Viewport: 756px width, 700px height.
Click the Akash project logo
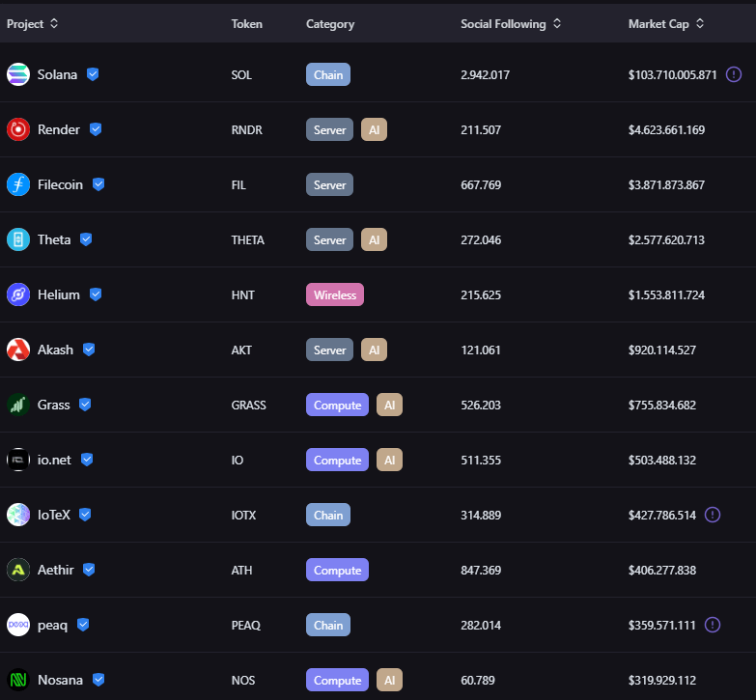click(x=18, y=350)
